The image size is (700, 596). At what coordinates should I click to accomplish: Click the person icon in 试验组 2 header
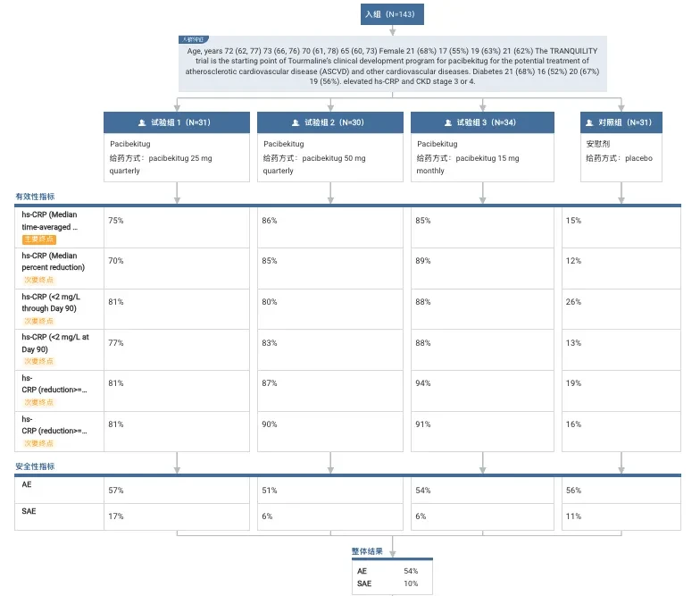(x=296, y=122)
